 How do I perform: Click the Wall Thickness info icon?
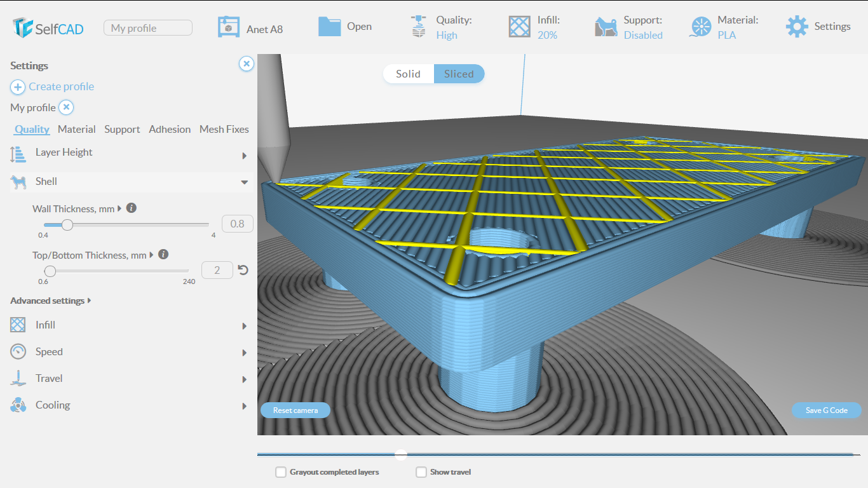click(x=132, y=208)
